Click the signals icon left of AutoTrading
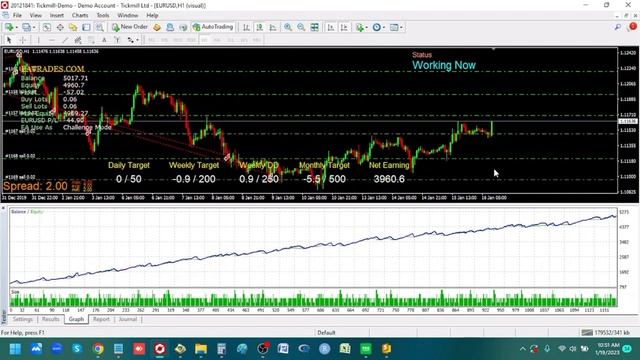 (x=183, y=27)
